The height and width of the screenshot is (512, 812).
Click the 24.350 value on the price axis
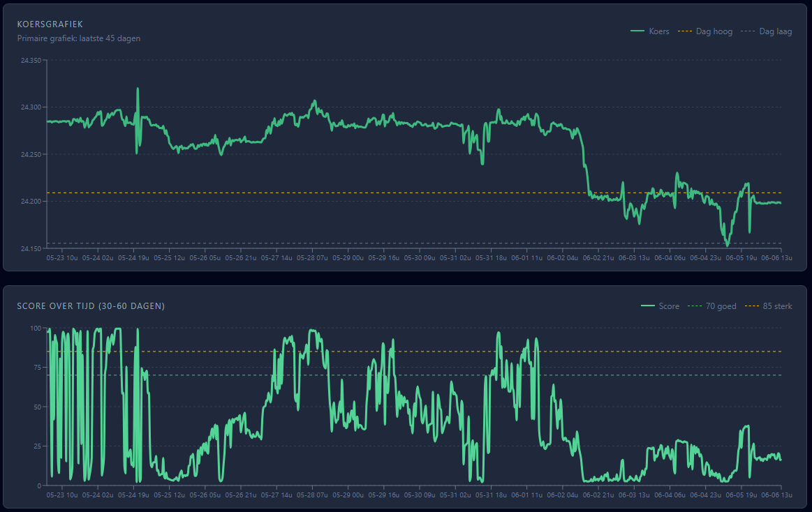[x=31, y=61]
